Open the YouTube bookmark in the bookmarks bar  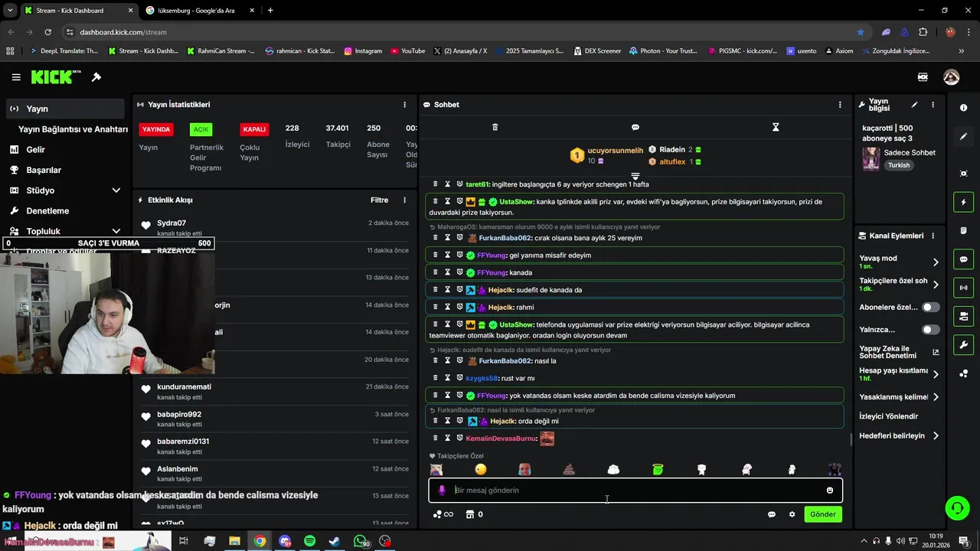click(x=408, y=51)
